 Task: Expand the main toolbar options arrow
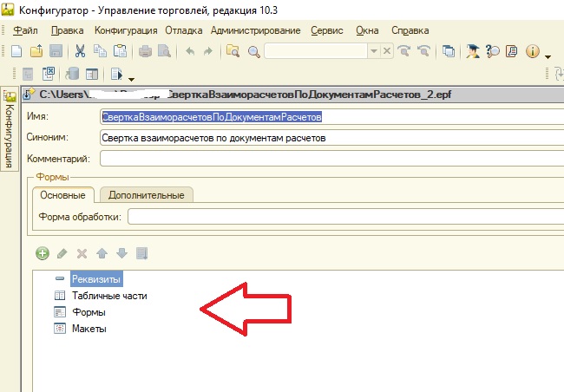(548, 57)
